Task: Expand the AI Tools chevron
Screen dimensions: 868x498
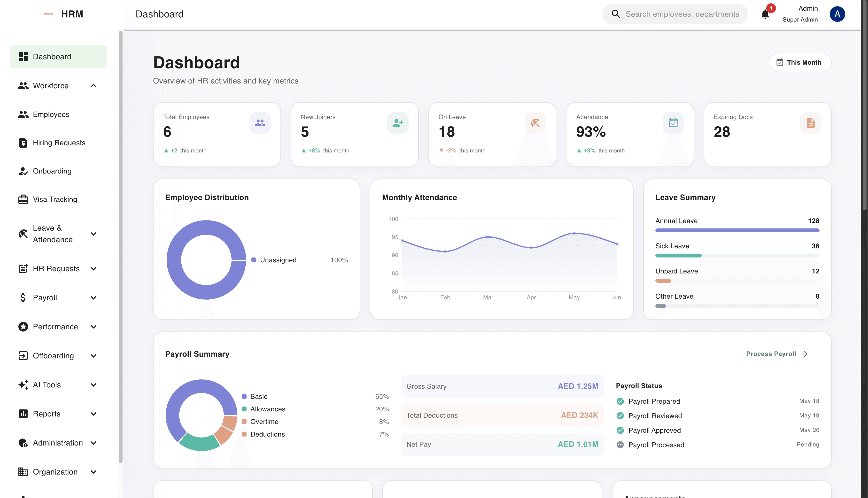Action: point(93,385)
